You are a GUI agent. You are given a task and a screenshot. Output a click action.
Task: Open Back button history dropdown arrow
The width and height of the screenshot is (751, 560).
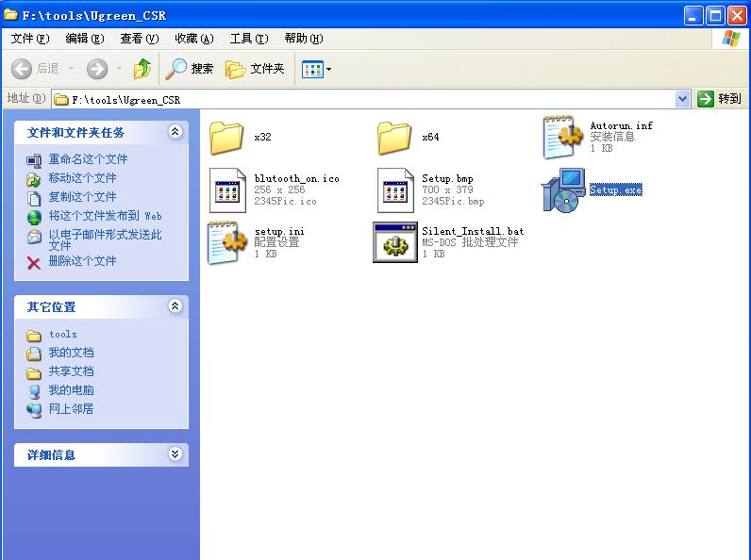[x=72, y=69]
